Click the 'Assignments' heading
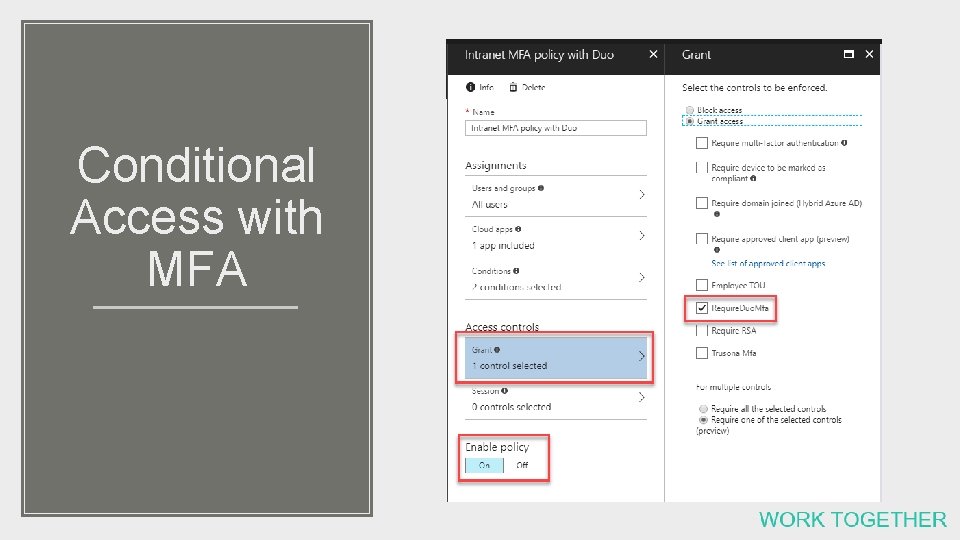The width and height of the screenshot is (960, 540). click(495, 165)
